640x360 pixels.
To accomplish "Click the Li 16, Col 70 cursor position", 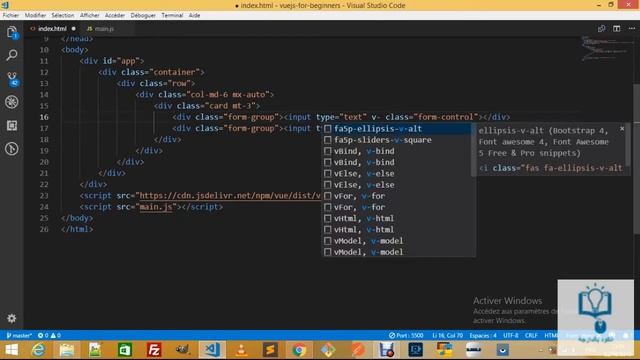I will click(447, 335).
